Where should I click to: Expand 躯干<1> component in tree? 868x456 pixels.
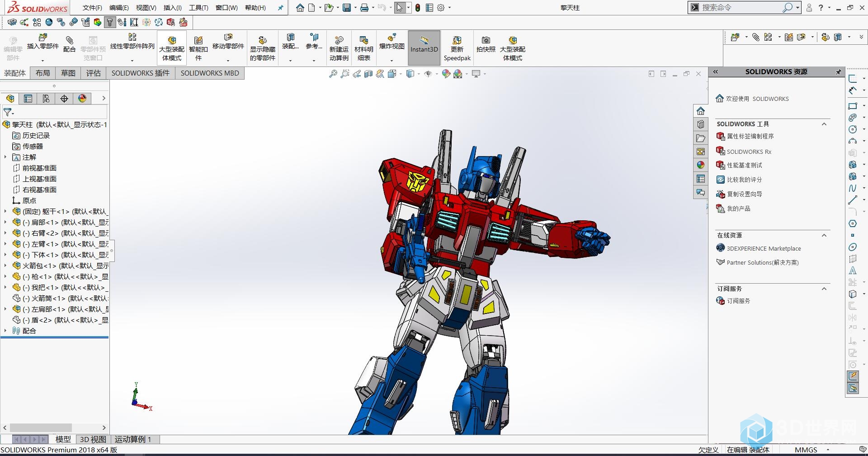tap(5, 211)
